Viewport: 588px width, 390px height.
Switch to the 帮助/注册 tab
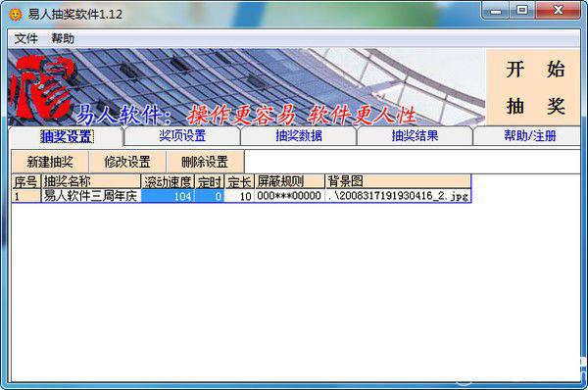click(x=529, y=135)
